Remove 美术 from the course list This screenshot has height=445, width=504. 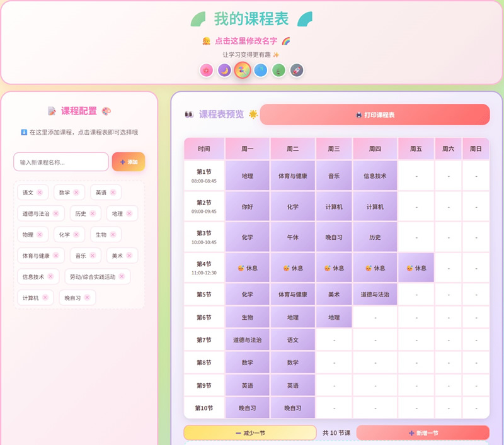click(129, 256)
